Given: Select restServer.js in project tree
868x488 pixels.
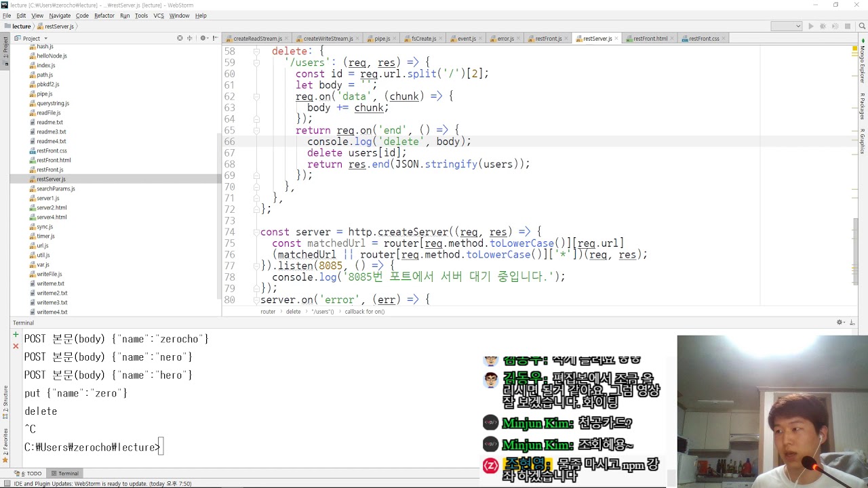Looking at the screenshot, I should coord(51,179).
